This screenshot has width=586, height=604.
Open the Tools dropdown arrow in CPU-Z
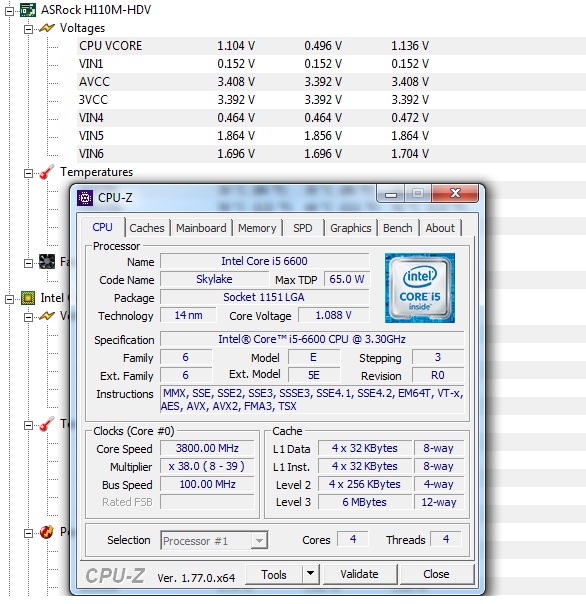click(x=311, y=574)
